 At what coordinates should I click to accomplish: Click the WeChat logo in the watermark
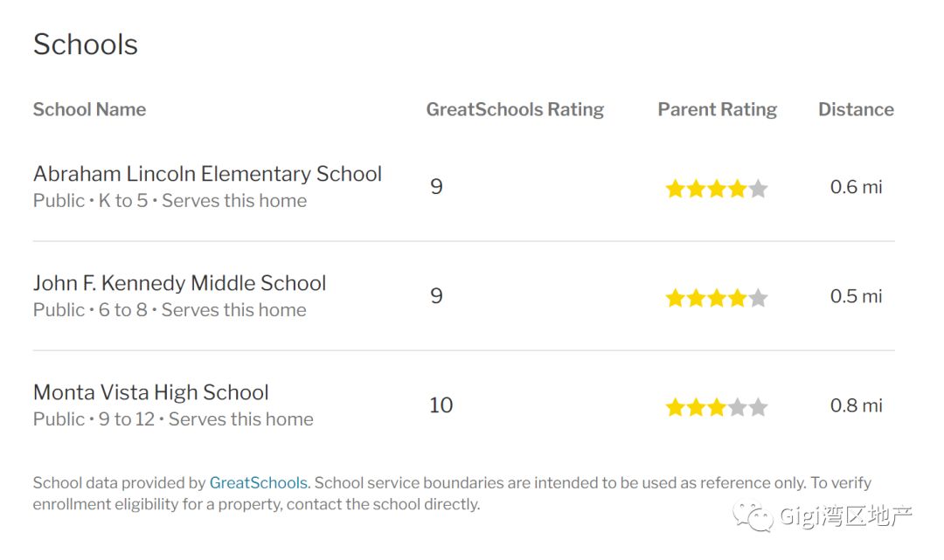pyautogui.click(x=753, y=516)
